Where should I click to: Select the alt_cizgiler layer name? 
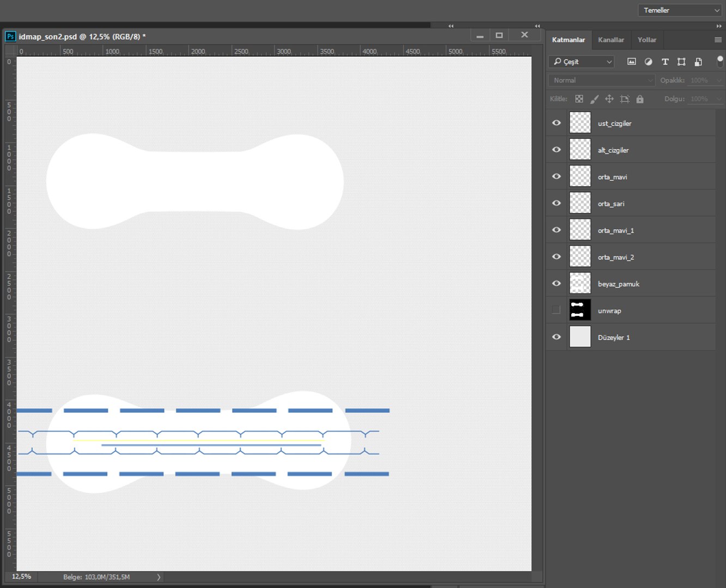(613, 150)
